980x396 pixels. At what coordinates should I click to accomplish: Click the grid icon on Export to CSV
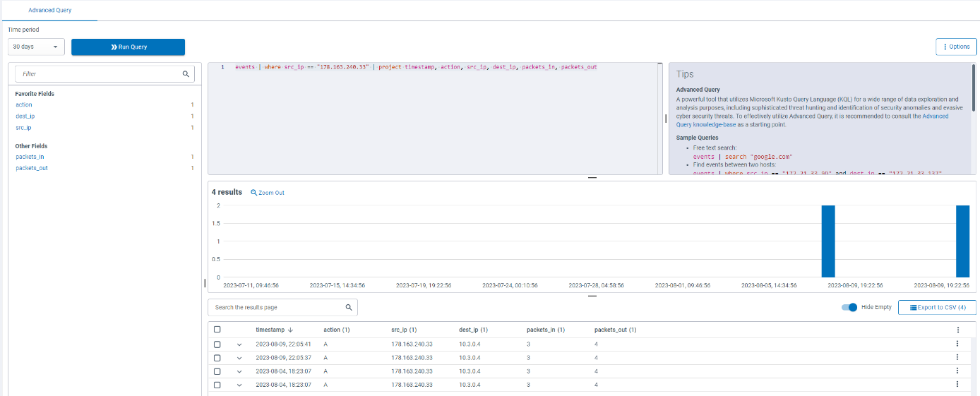(913, 308)
